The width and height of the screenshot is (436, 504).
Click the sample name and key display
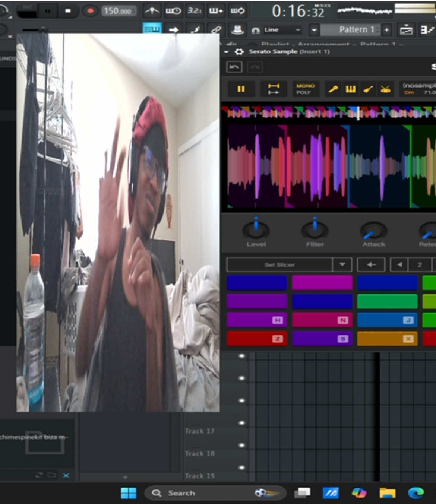pyautogui.click(x=418, y=89)
